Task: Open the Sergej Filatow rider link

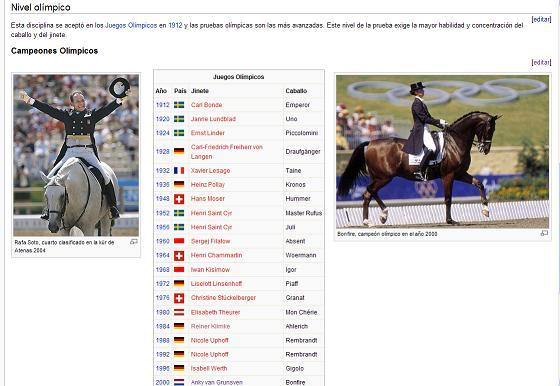Action: [x=211, y=241]
